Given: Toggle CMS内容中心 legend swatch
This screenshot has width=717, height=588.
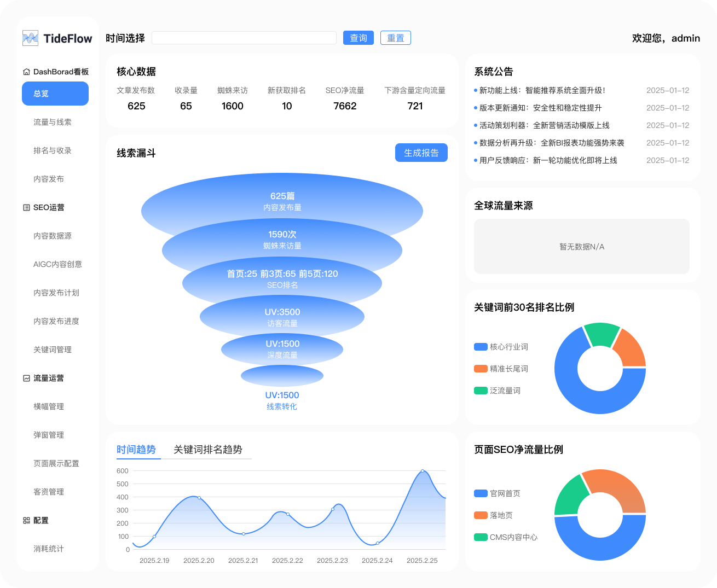Looking at the screenshot, I should tap(481, 537).
